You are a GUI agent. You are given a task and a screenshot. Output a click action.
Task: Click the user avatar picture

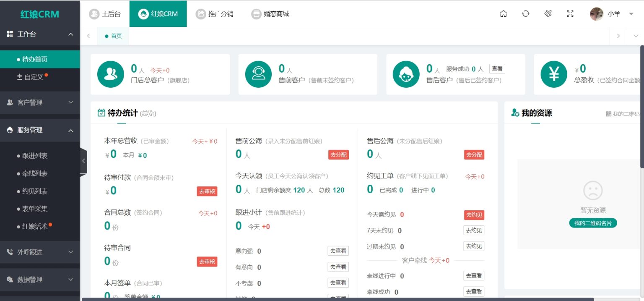pos(596,14)
